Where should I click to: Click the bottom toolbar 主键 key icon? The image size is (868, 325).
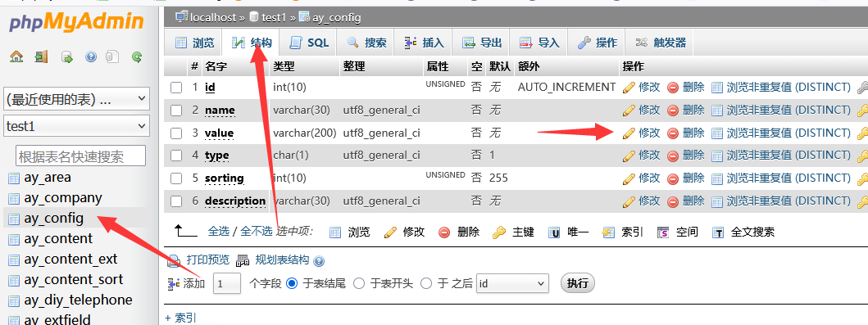pos(499,232)
